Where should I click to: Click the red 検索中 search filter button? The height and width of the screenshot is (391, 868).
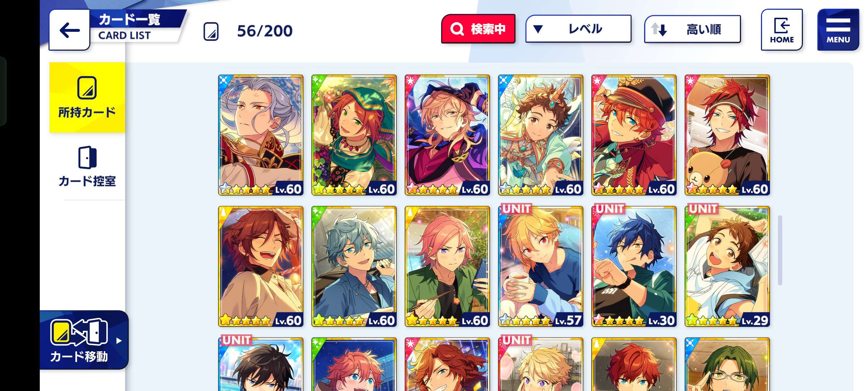click(478, 29)
